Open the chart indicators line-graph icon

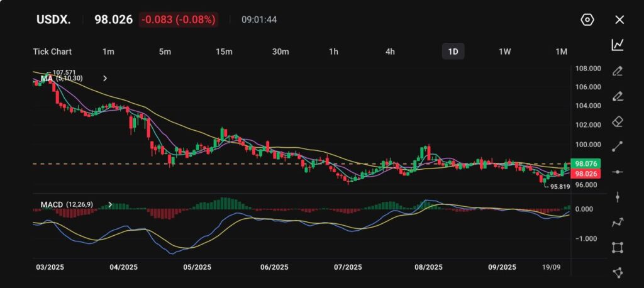click(618, 45)
